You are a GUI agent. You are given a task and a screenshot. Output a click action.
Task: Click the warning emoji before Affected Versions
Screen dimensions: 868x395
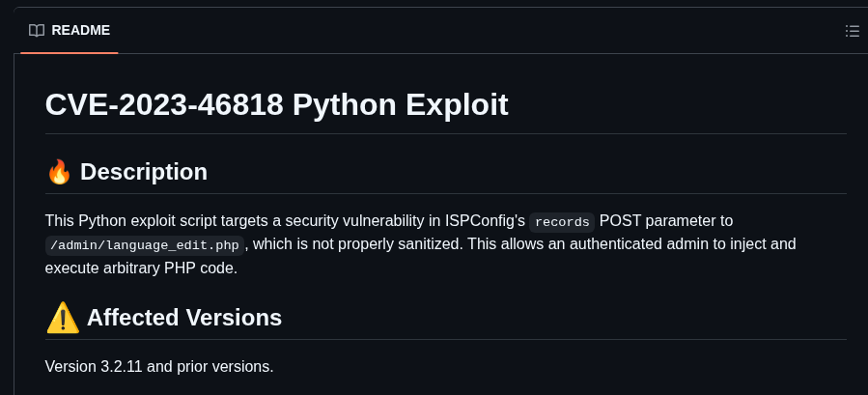[x=63, y=318]
